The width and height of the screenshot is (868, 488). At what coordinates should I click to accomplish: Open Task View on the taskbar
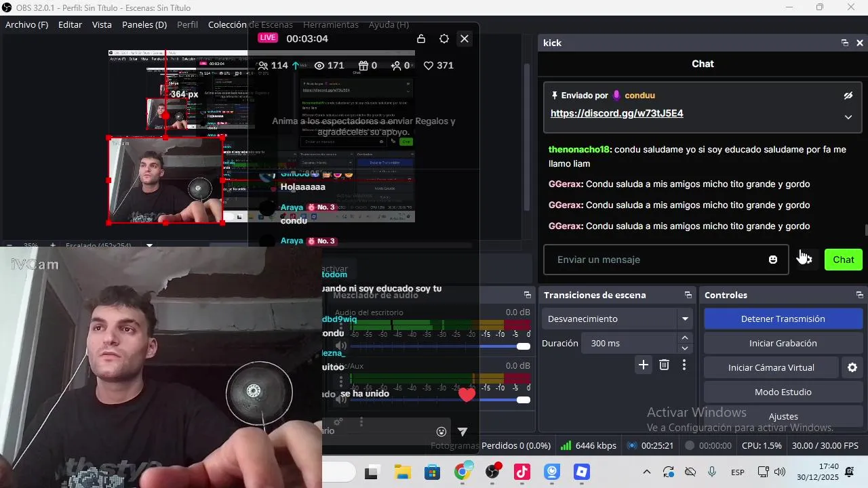tap(371, 472)
